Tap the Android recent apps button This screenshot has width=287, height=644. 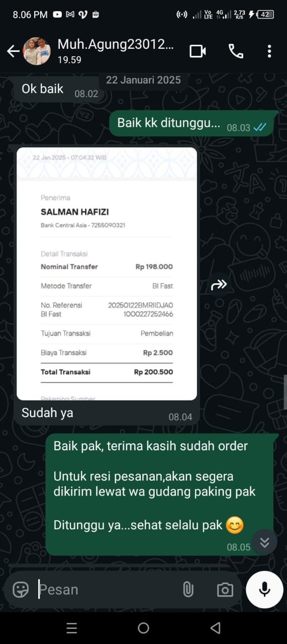(x=72, y=628)
